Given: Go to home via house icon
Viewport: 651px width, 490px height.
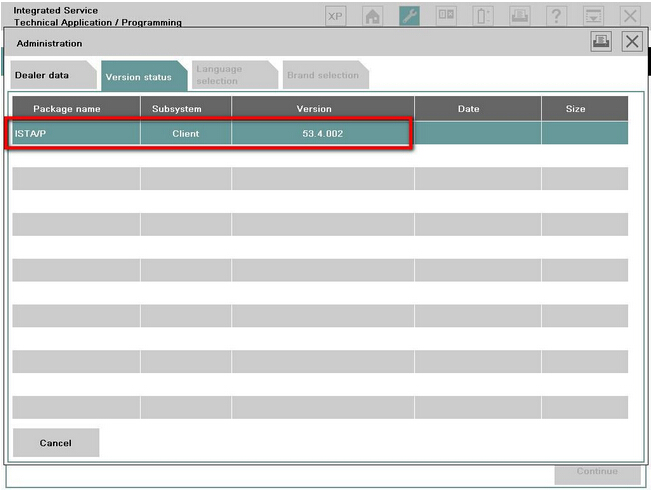Looking at the screenshot, I should pyautogui.click(x=372, y=16).
